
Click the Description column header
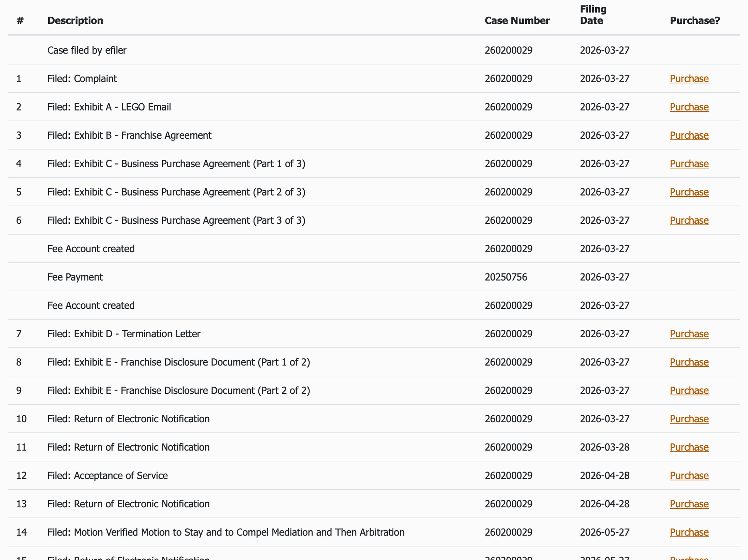75,20
